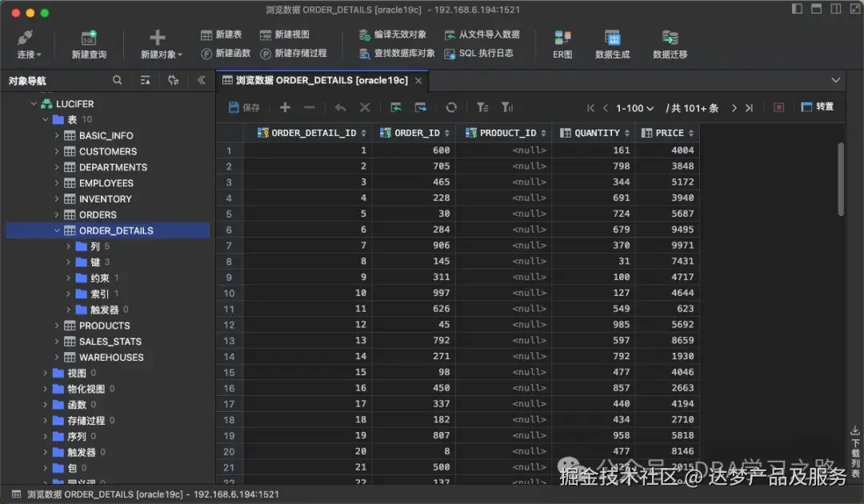Viewport: 864px width, 504px height.
Task: Expand the 索引 index folder
Action: (68, 294)
